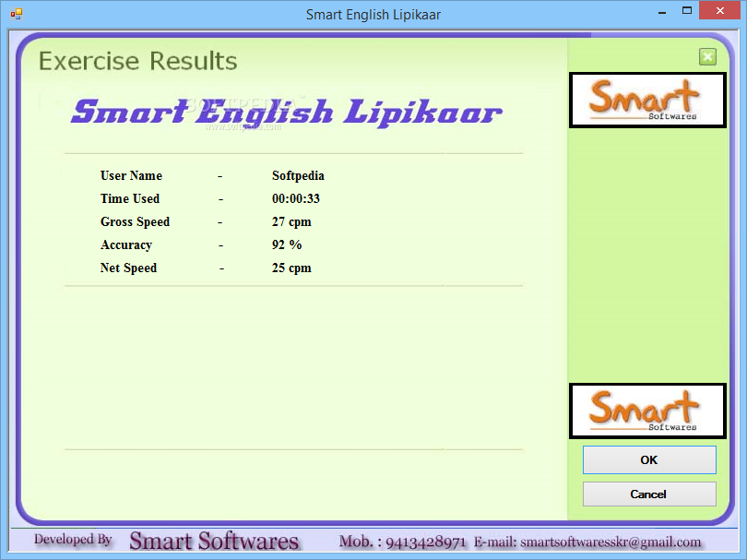
Task: Close the Smart English Lipikaar window
Action: 720,10
